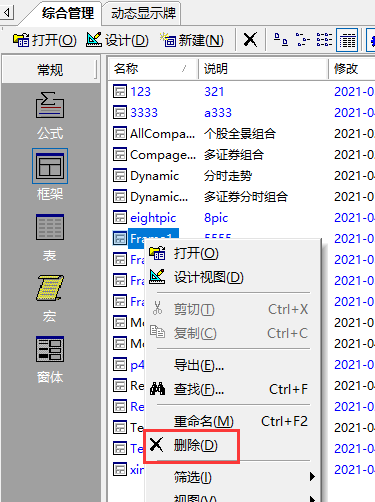Select the Dynamic... 多证券分时组合 row

point(243,197)
